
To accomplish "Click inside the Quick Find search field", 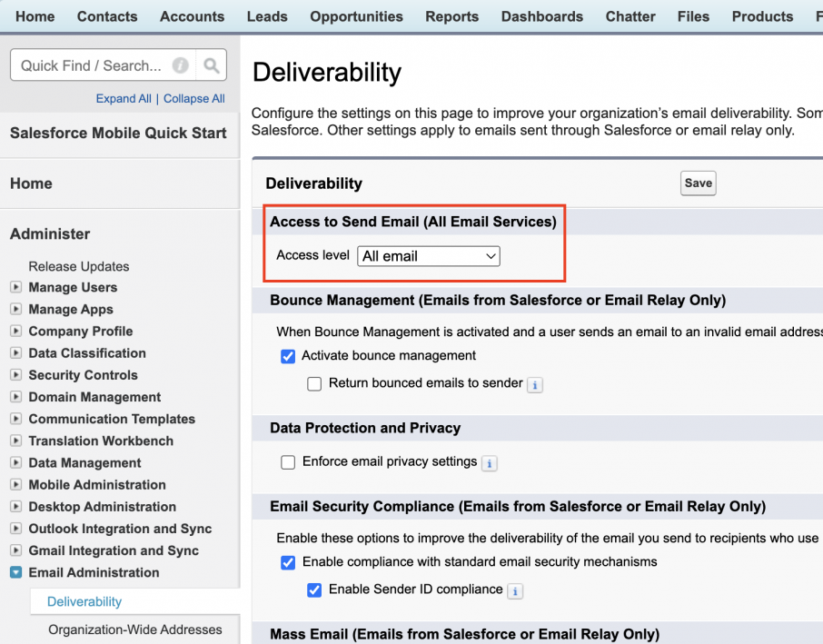I will coord(100,64).
